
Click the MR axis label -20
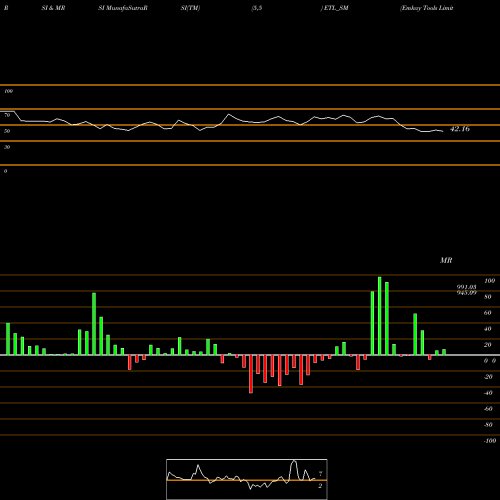[x=488, y=377]
